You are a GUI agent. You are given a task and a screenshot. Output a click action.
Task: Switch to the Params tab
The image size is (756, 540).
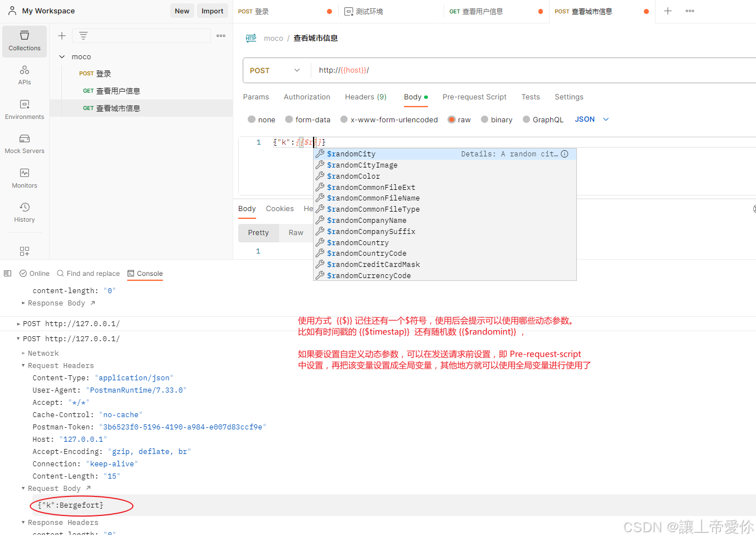[x=256, y=97]
